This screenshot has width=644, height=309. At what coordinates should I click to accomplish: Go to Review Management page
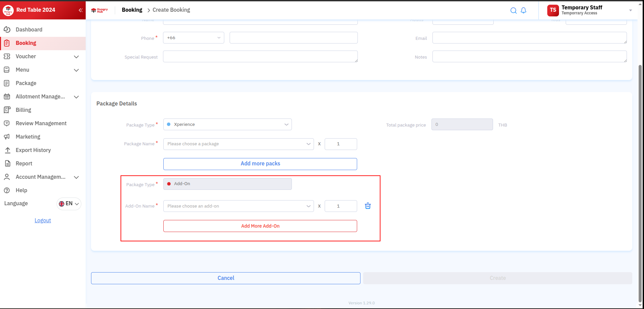(x=41, y=123)
